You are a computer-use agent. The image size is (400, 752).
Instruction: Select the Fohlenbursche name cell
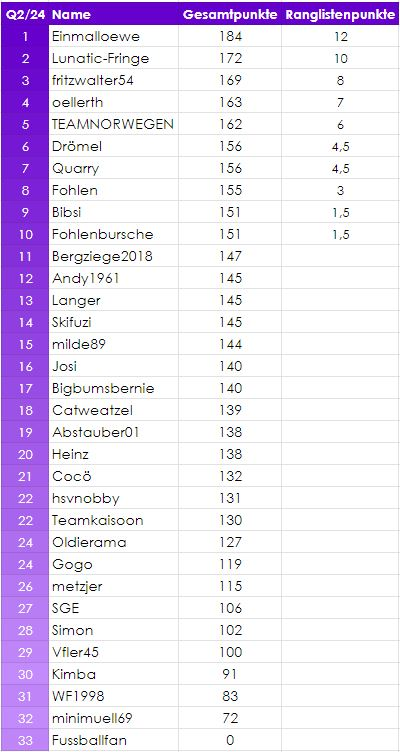click(114, 235)
